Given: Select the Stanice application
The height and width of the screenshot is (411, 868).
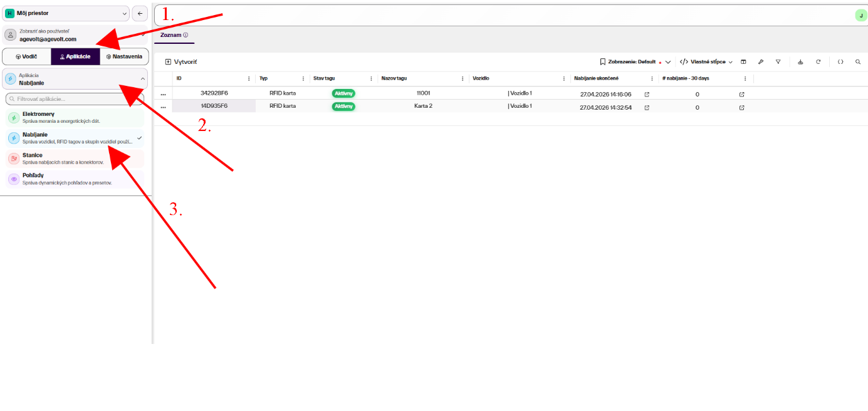Looking at the screenshot, I should [x=75, y=159].
